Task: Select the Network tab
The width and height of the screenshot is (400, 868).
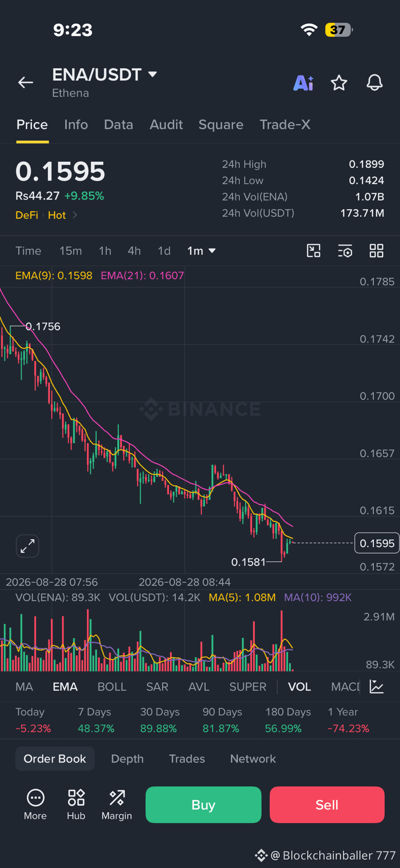Action: coord(253,759)
